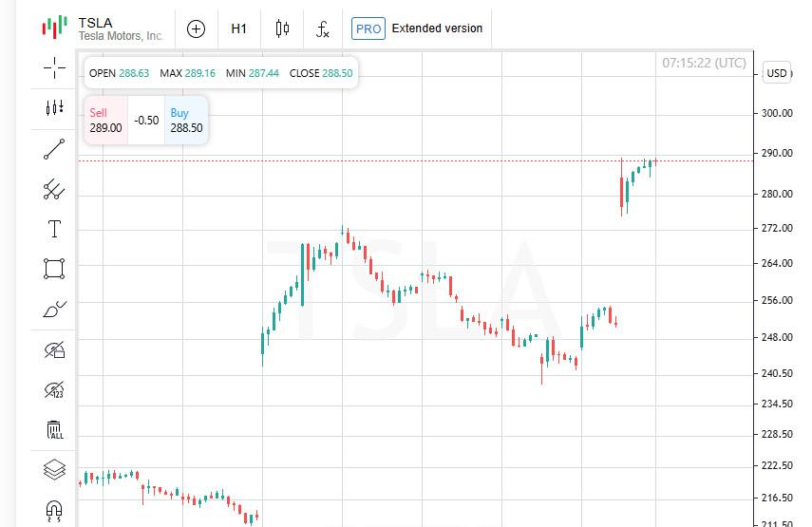Click the 222.50 price axis label

pyautogui.click(x=777, y=465)
